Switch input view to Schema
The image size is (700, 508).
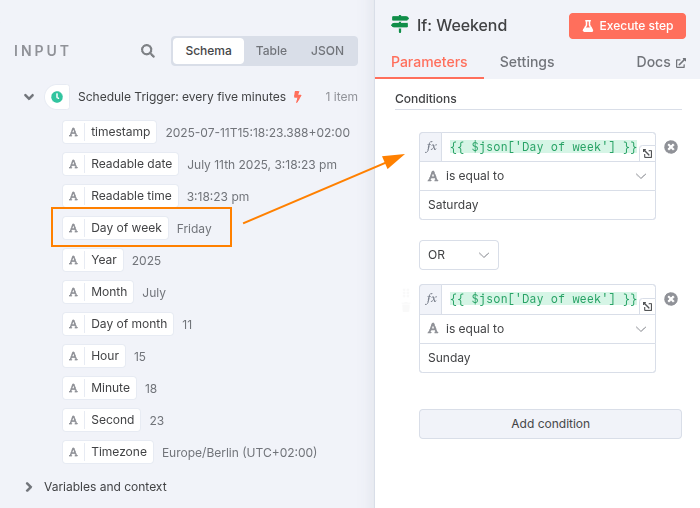click(x=208, y=51)
